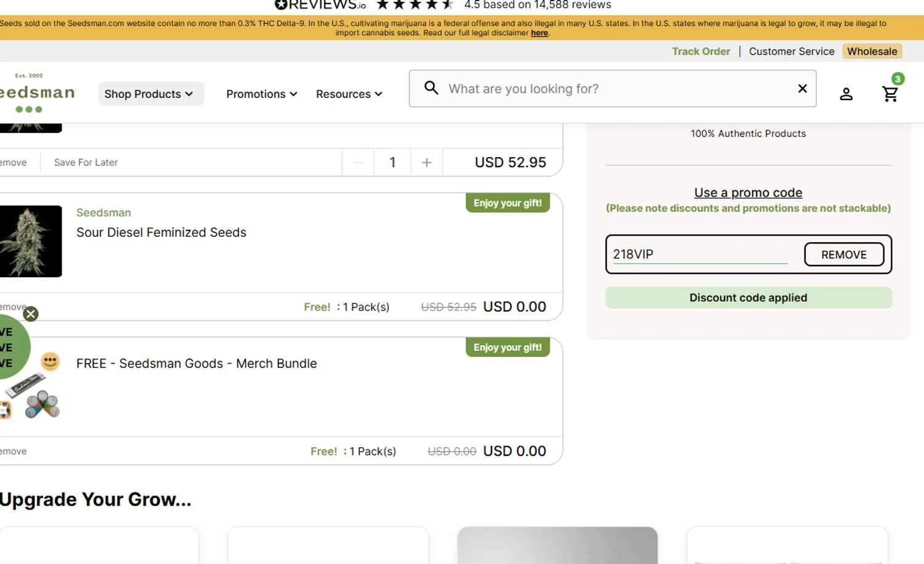This screenshot has width=924, height=564.
Task: Open the FREE Seedsman Goods Merch Bundle title
Action: 197,364
